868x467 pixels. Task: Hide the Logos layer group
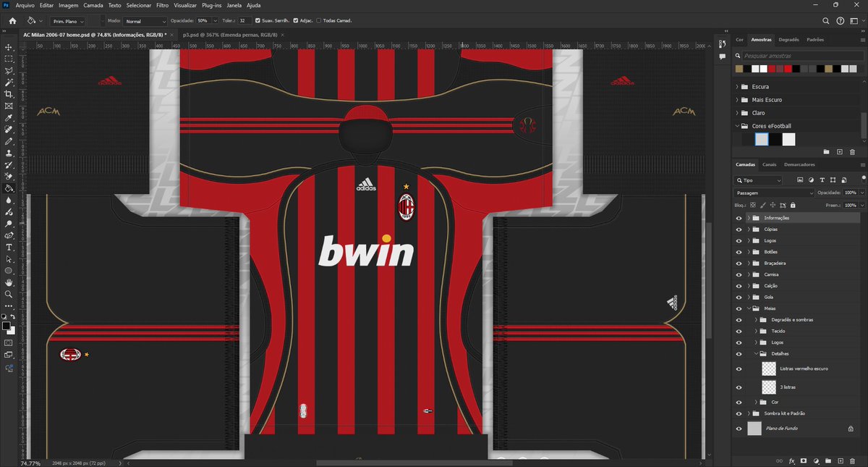click(739, 240)
